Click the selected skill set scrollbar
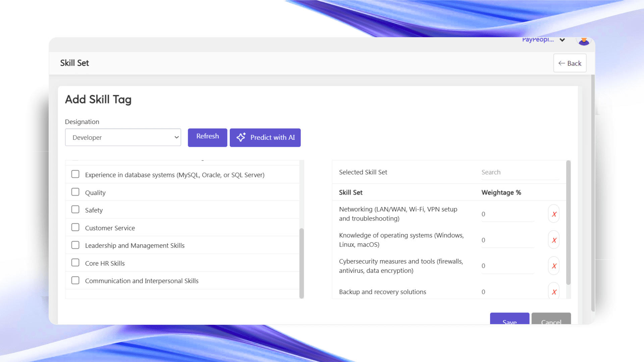Viewport: 644px width, 362px height. (568, 223)
